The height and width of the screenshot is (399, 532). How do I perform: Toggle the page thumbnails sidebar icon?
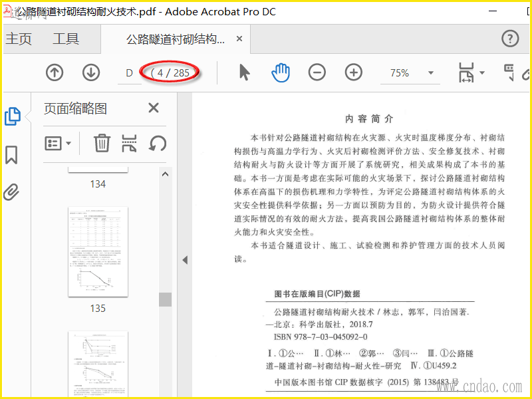coord(13,116)
